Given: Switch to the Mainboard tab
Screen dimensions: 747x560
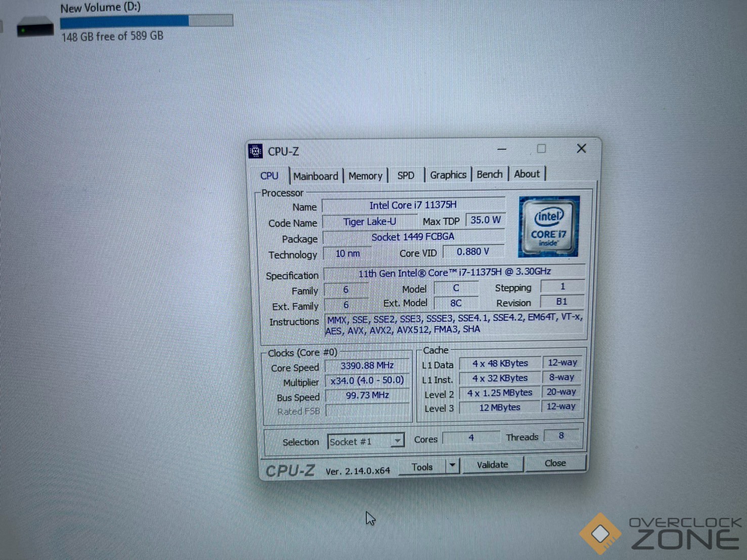Looking at the screenshot, I should click(x=316, y=176).
